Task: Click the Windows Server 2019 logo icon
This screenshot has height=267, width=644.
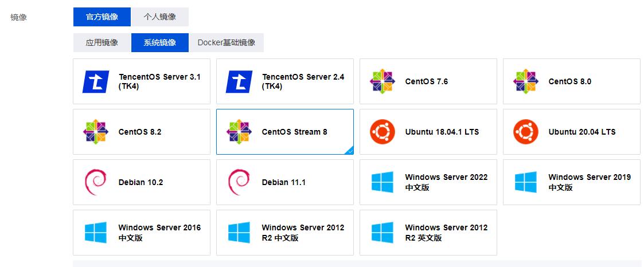Action: click(x=526, y=182)
